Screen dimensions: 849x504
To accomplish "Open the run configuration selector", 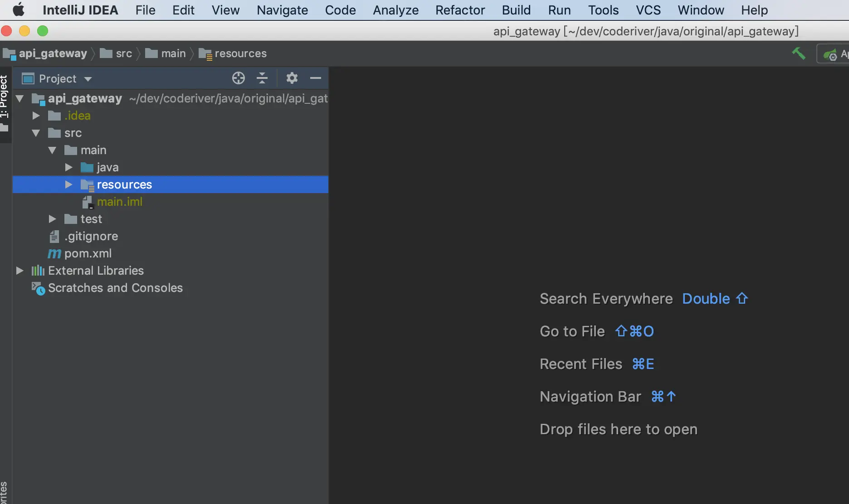I will [833, 54].
